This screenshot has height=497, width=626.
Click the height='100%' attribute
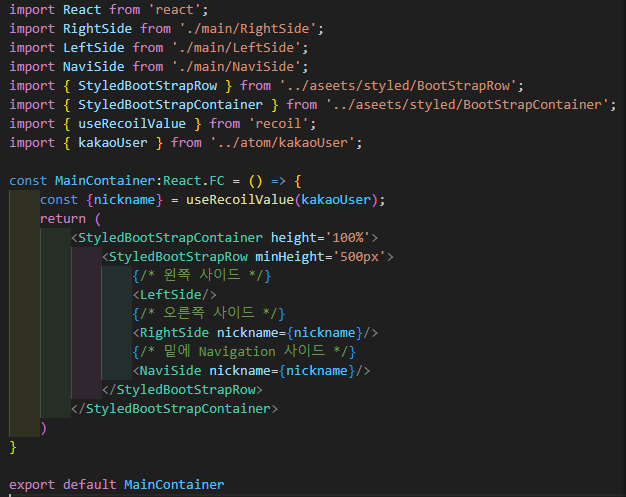(321, 238)
